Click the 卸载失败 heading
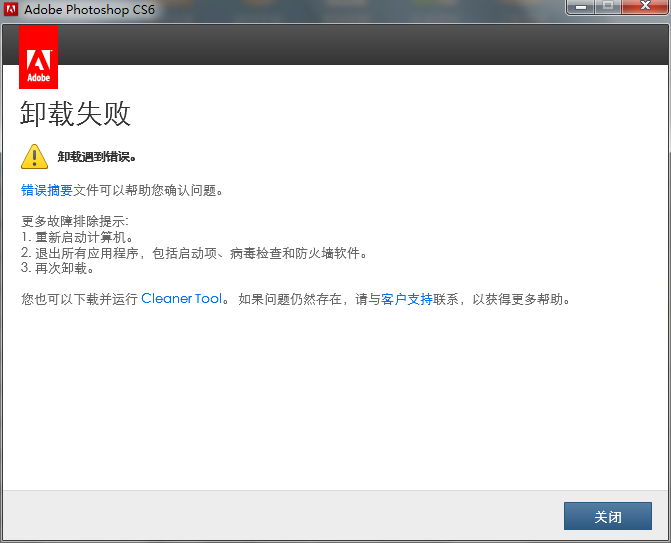Screen dimensions: 671x543 coord(75,114)
